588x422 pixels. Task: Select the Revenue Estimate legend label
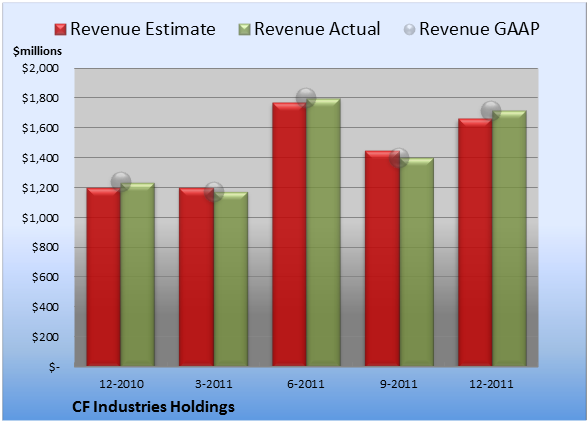pyautogui.click(x=143, y=29)
